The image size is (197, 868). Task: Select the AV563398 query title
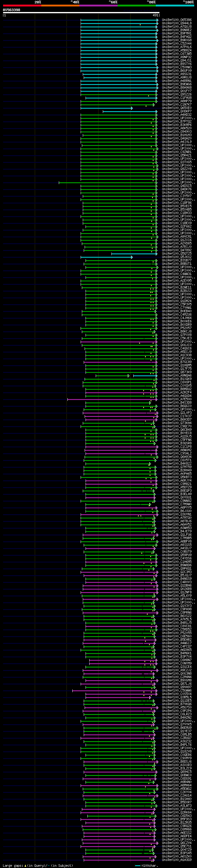(11, 10)
